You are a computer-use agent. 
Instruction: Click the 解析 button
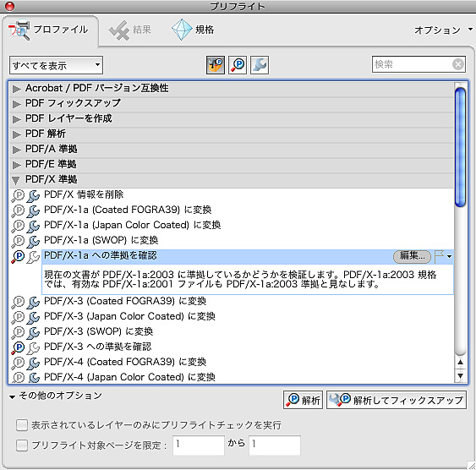[x=303, y=400]
